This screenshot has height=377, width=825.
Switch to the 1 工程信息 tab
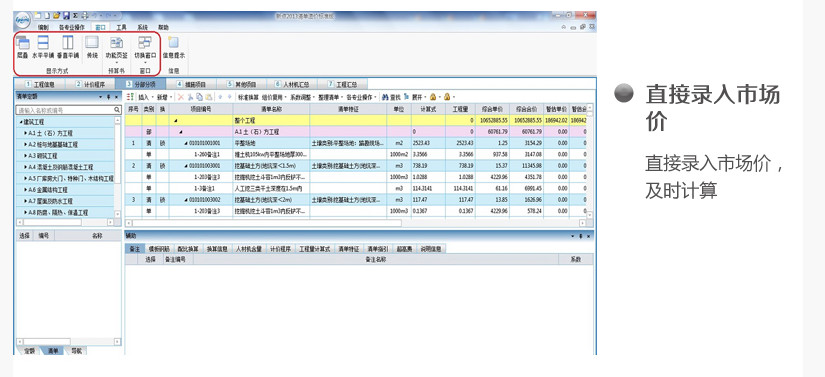point(39,84)
